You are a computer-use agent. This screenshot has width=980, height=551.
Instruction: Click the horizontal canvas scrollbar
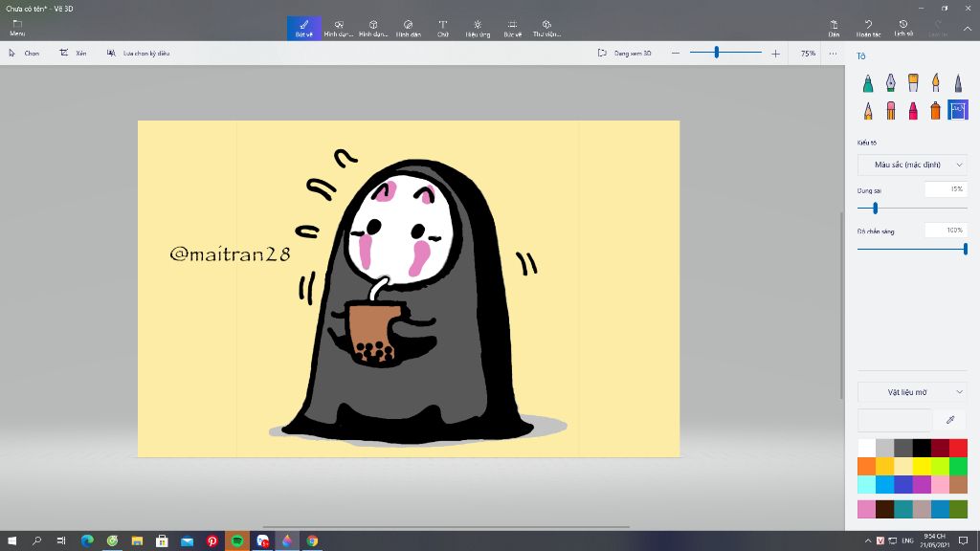(x=446, y=527)
